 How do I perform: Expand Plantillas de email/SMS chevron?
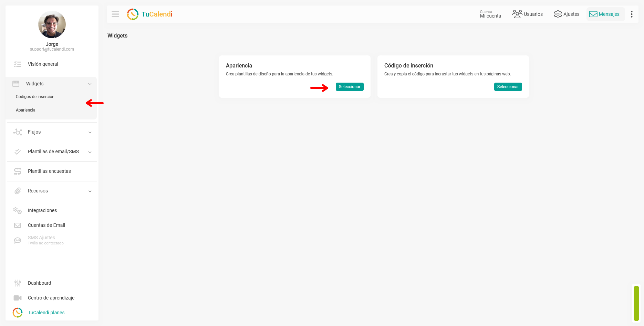pos(90,152)
